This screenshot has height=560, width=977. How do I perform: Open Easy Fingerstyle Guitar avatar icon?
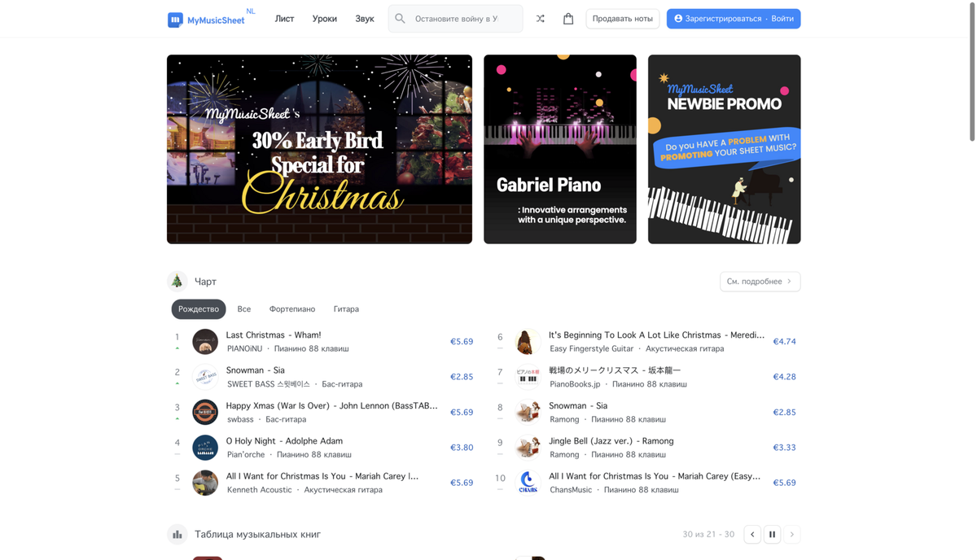tap(528, 342)
